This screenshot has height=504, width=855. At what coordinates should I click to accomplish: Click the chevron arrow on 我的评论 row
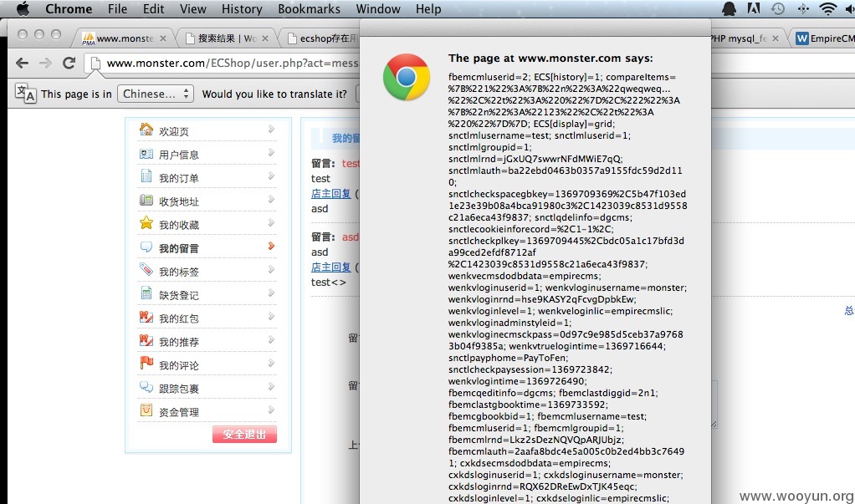click(271, 364)
